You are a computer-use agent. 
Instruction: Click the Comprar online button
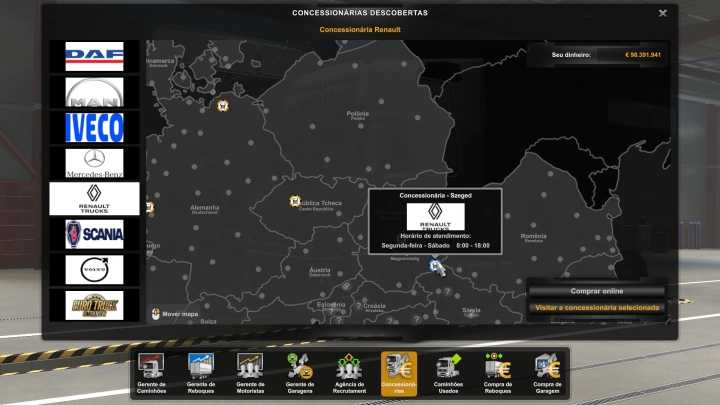pyautogui.click(x=596, y=291)
